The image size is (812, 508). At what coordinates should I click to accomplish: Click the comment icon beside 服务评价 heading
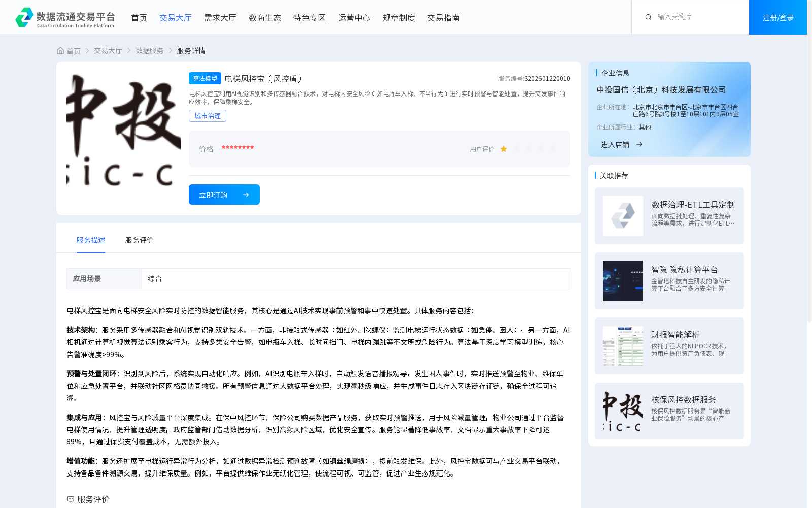(71, 499)
